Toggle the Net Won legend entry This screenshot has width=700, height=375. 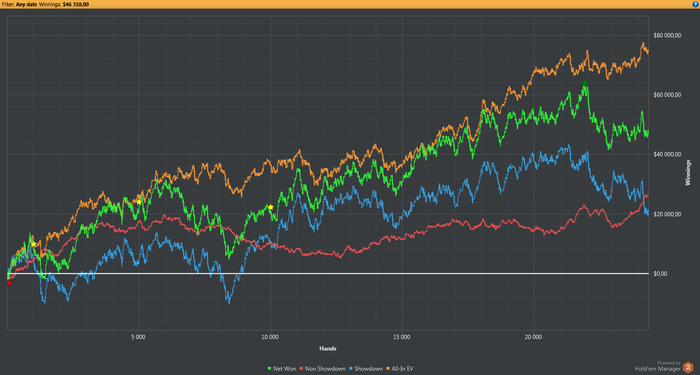point(281,368)
